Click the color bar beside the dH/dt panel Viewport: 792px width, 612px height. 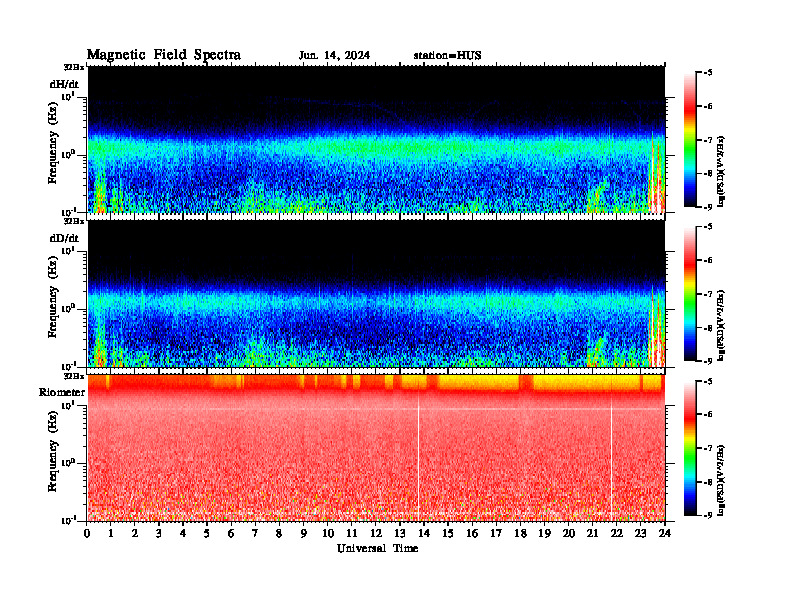coord(690,140)
